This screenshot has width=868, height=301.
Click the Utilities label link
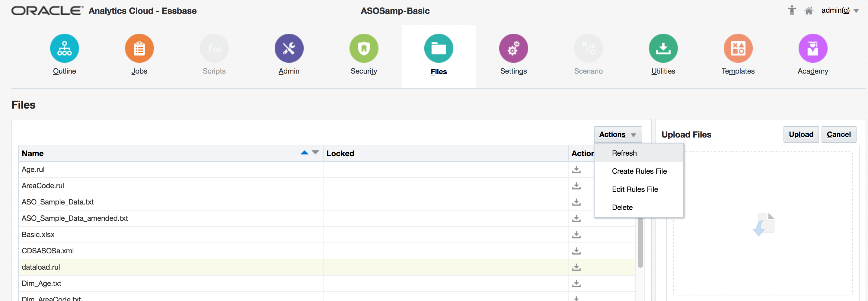click(663, 71)
